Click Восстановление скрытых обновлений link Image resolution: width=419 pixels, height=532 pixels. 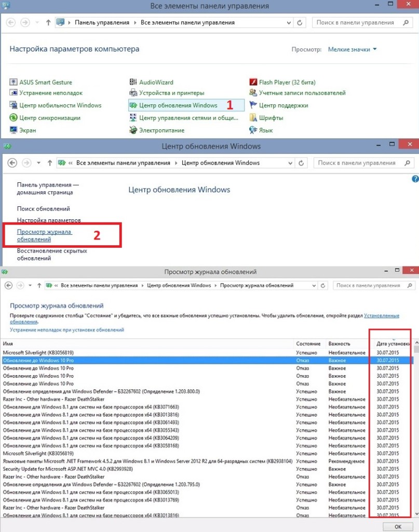point(52,255)
